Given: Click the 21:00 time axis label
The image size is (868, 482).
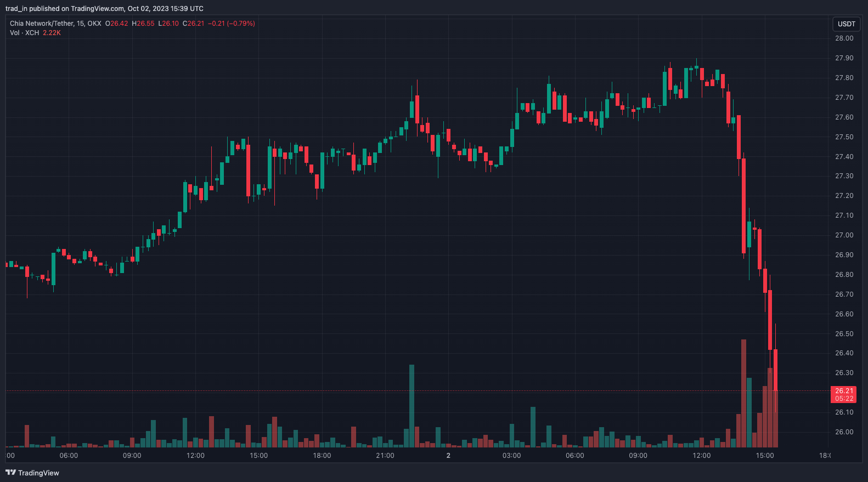Looking at the screenshot, I should tap(385, 456).
